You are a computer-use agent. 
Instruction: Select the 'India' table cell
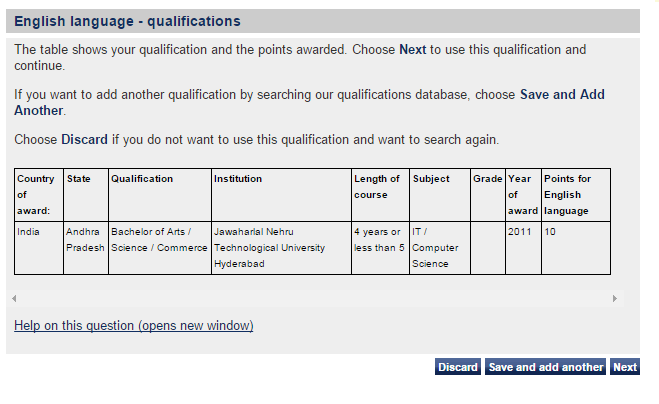tap(28, 232)
